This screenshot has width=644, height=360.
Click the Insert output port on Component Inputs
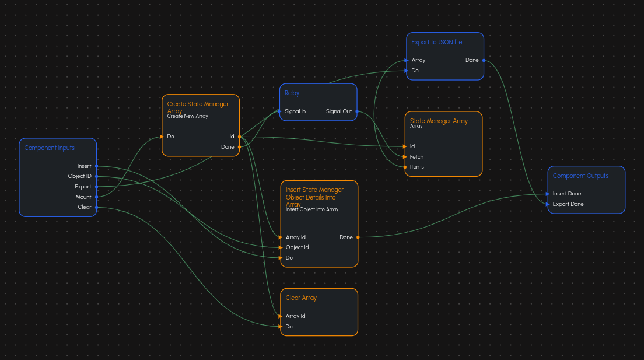[96, 166]
